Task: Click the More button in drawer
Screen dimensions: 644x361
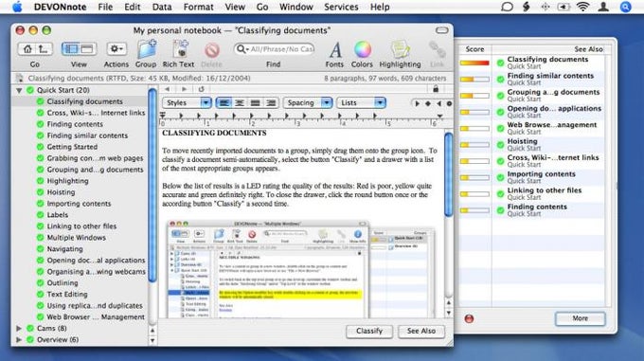Action: coord(580,318)
